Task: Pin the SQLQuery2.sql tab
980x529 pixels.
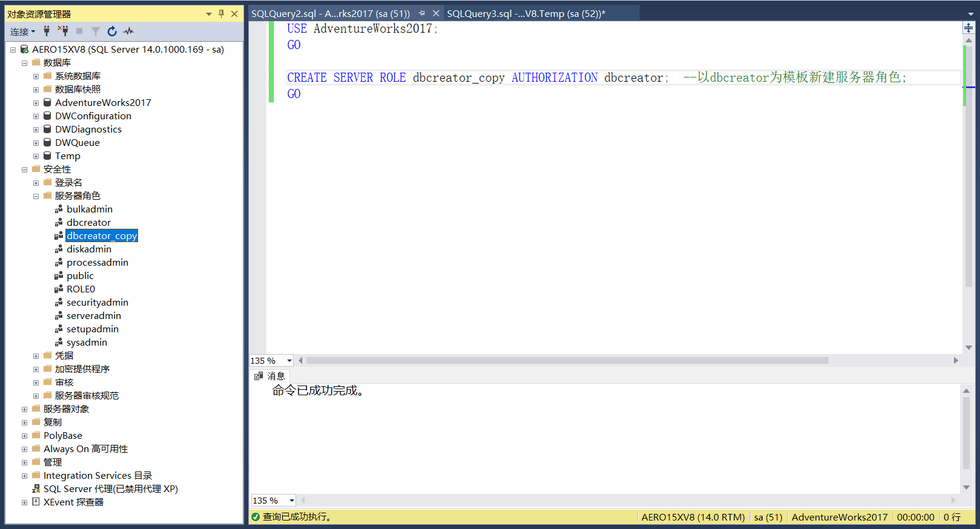Action: [x=422, y=13]
